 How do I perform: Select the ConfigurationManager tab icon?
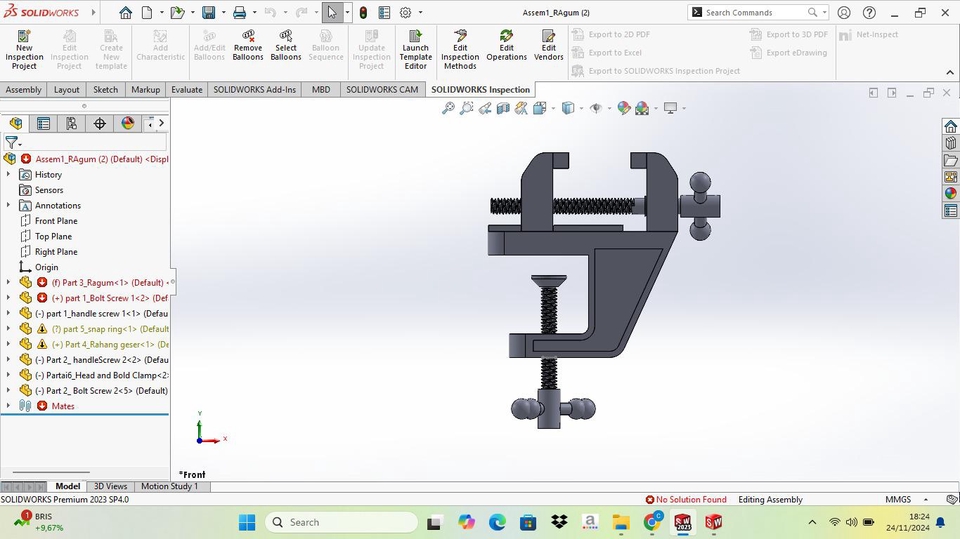point(72,123)
